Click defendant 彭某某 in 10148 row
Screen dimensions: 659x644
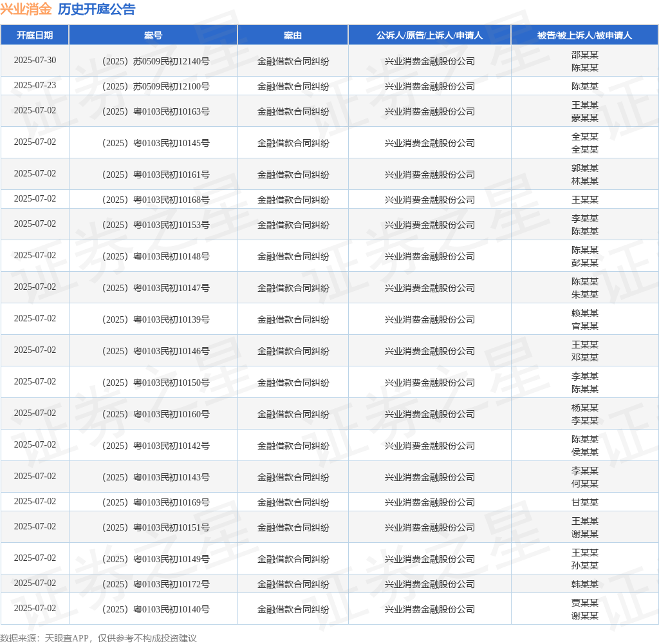pos(584,263)
